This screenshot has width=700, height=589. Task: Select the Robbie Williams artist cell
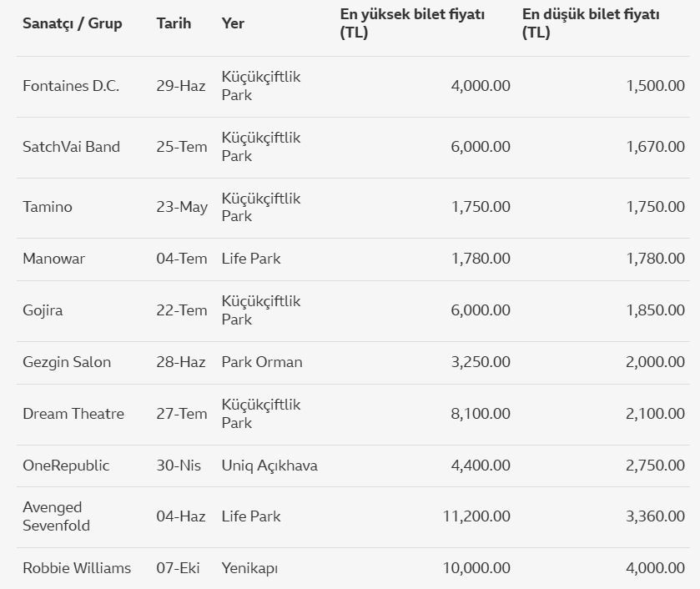(77, 568)
